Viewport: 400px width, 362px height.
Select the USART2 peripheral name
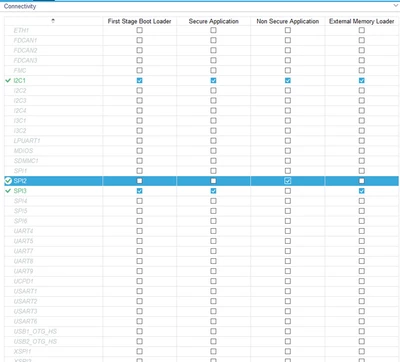25,301
